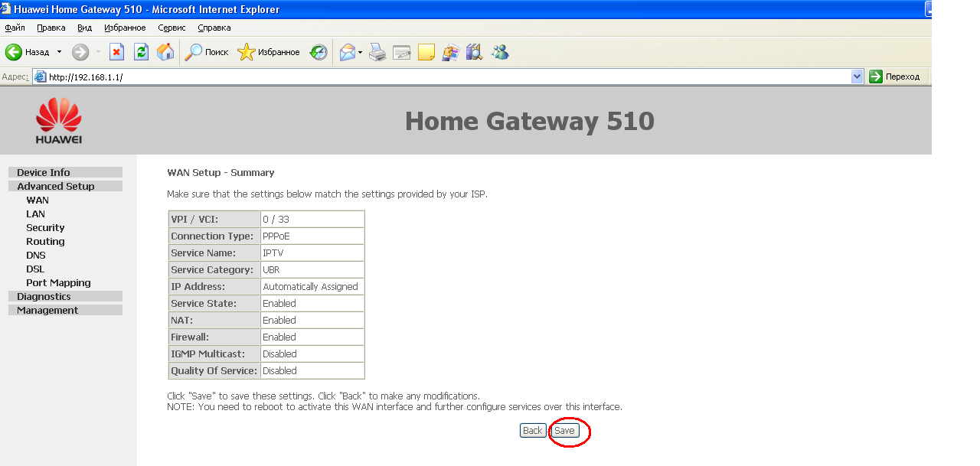Click Save to store WAN settings
980x466 pixels.
(x=564, y=431)
